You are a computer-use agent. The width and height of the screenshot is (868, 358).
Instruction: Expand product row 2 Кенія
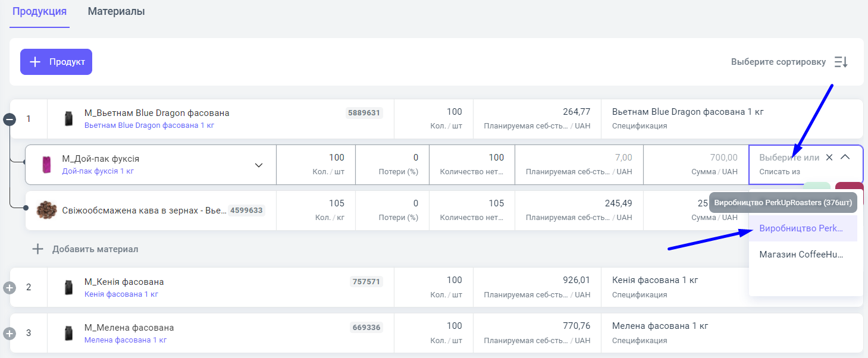[10, 288]
